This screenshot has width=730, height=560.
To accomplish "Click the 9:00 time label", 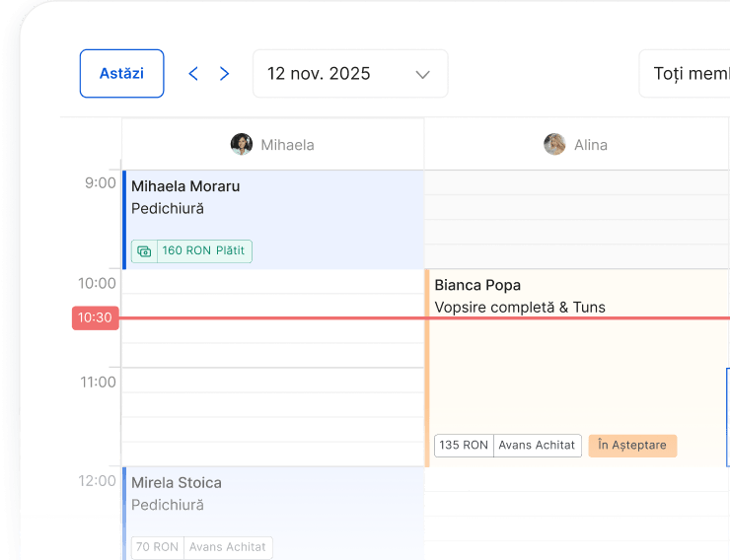I will [x=100, y=183].
